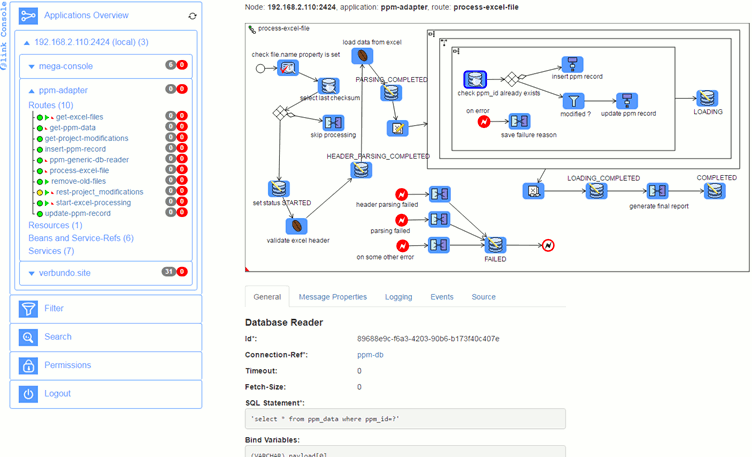Collapse the 192.168.2.110:2424 (local) node

point(27,42)
